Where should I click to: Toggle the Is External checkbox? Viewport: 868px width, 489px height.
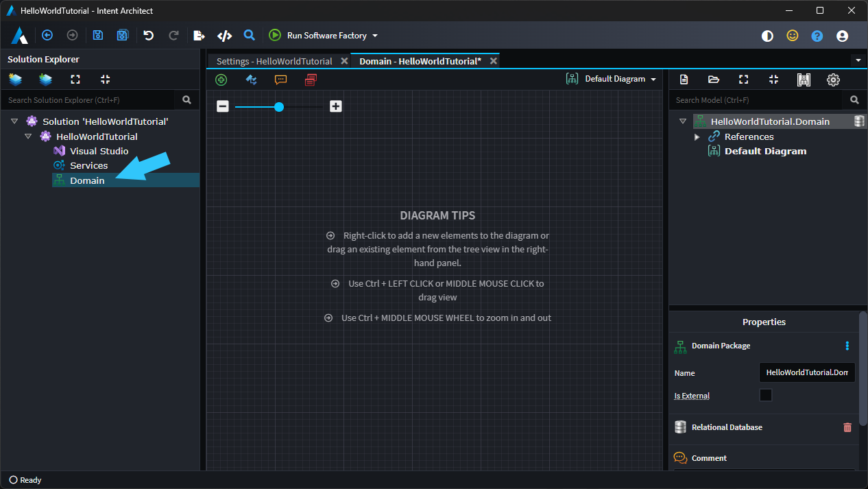click(766, 395)
